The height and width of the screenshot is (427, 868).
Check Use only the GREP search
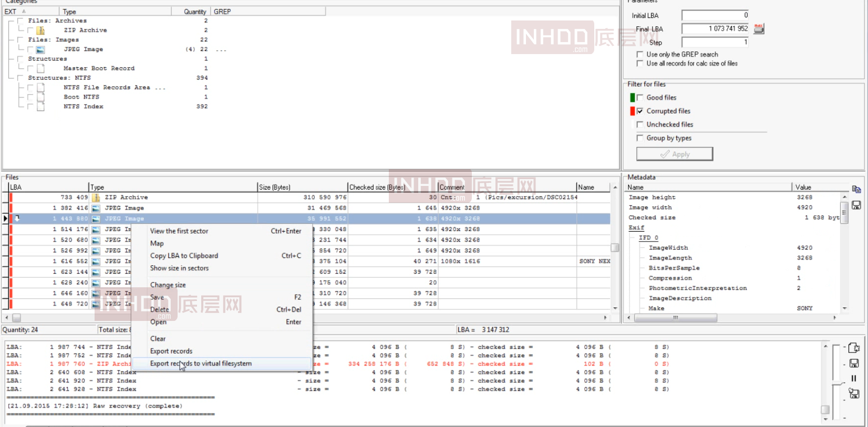coord(639,55)
